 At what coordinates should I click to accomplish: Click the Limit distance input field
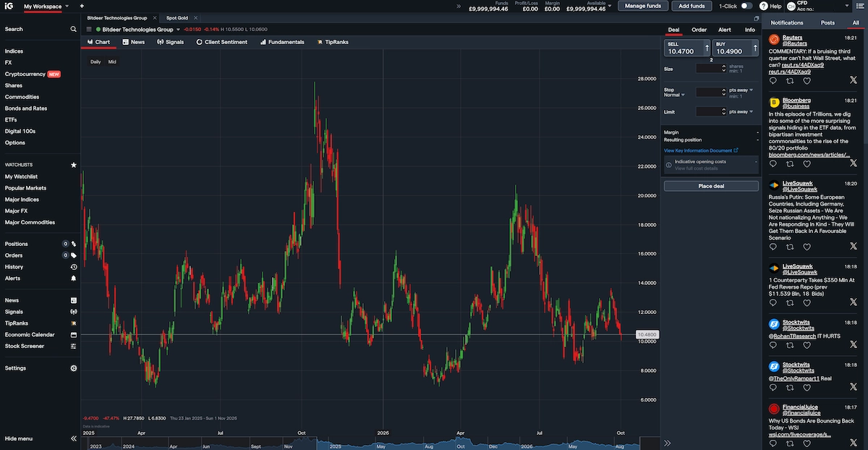pos(710,111)
